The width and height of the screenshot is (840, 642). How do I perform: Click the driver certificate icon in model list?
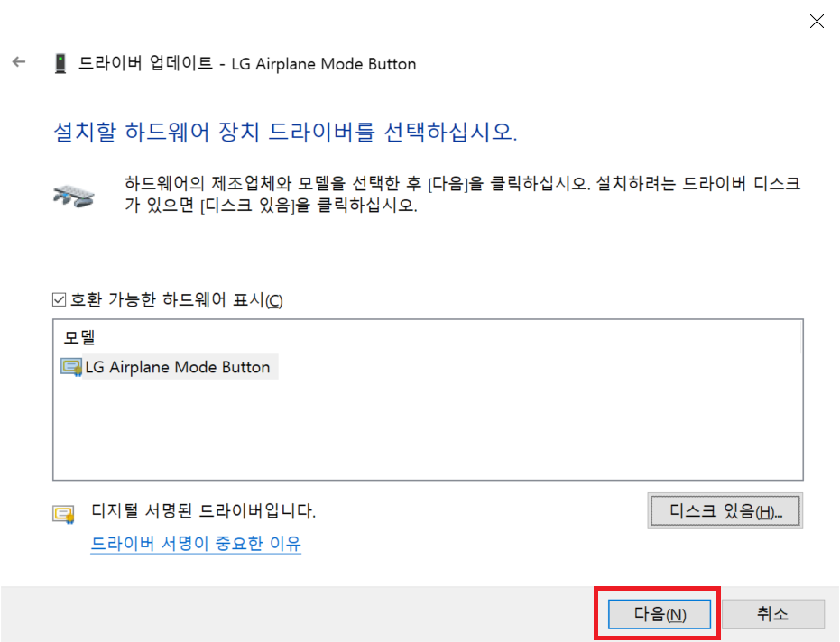pyautogui.click(x=71, y=367)
